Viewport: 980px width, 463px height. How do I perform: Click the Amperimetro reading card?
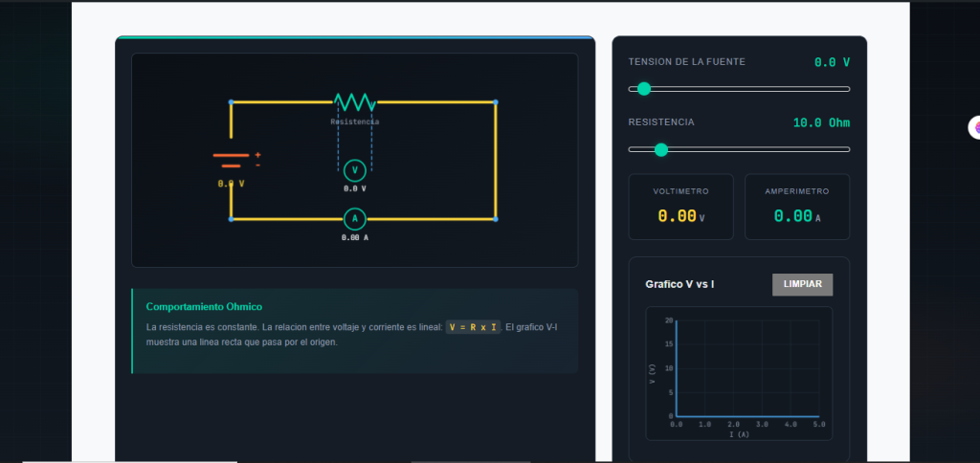point(796,207)
